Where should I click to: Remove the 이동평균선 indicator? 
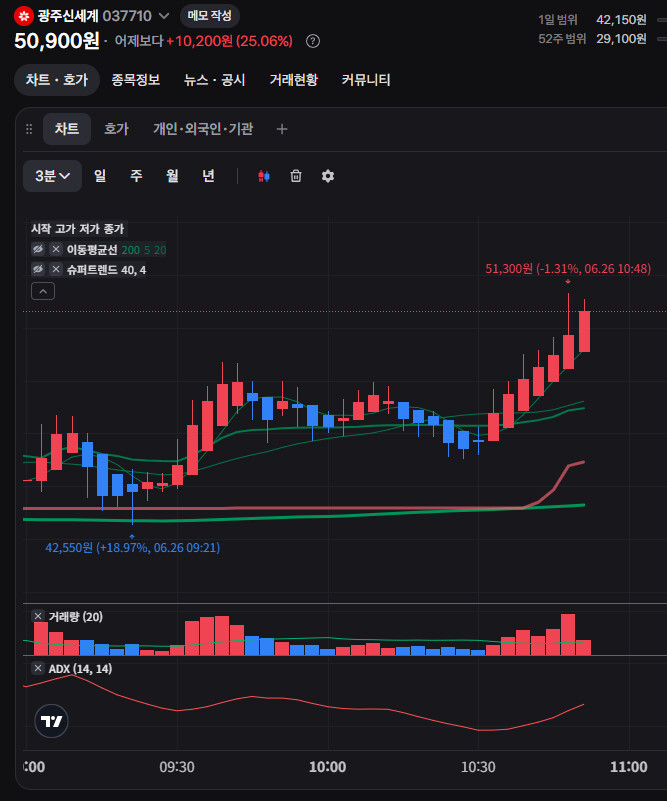click(56, 249)
